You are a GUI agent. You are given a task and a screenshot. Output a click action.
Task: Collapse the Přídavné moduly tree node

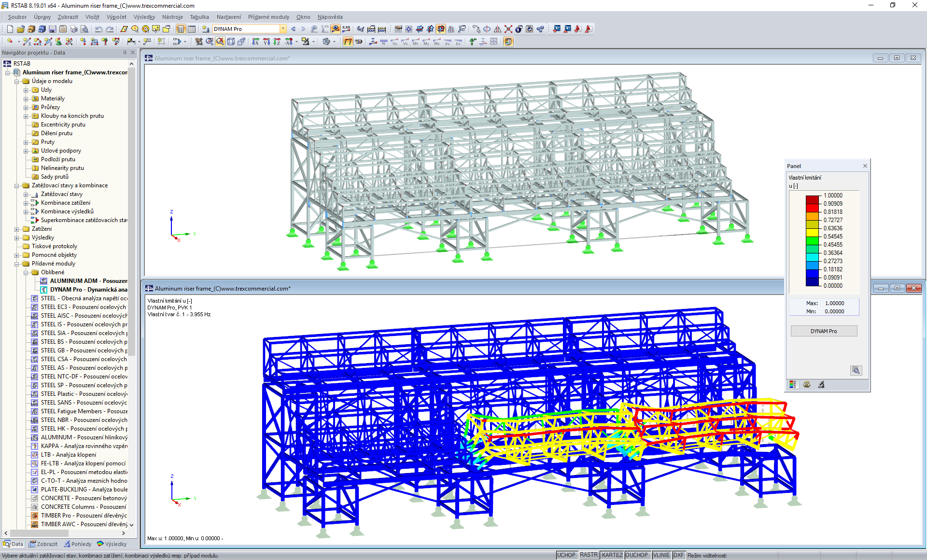[x=17, y=264]
